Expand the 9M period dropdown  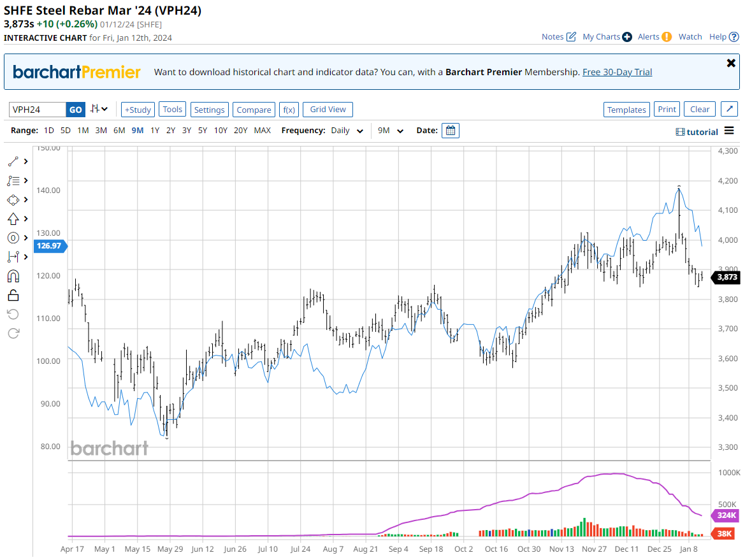point(391,131)
